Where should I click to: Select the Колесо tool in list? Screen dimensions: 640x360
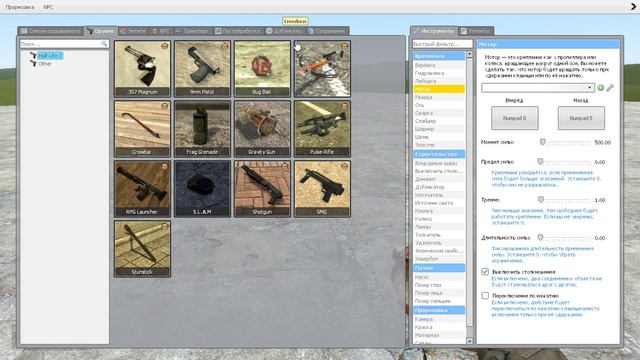(439, 219)
